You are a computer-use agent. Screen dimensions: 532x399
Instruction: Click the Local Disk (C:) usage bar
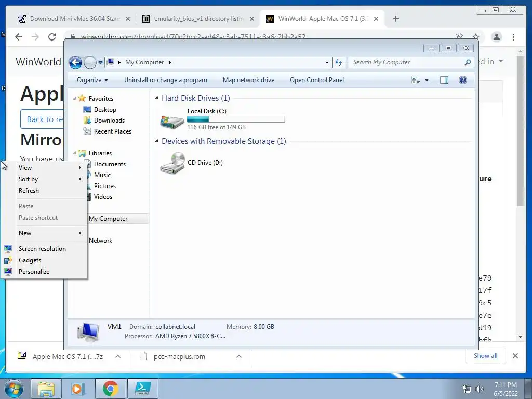click(236, 119)
